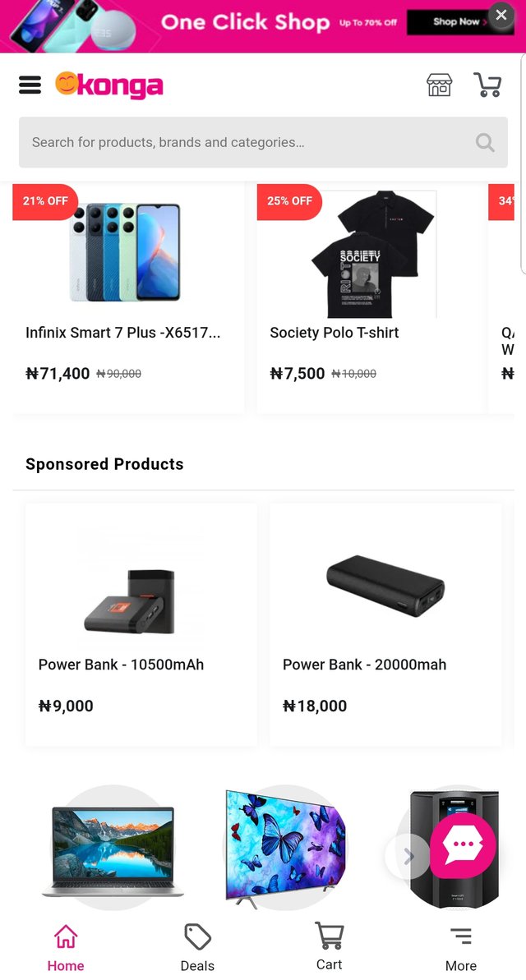The height and width of the screenshot is (980, 526).
Task: Open the store icon in header
Action: point(440,85)
